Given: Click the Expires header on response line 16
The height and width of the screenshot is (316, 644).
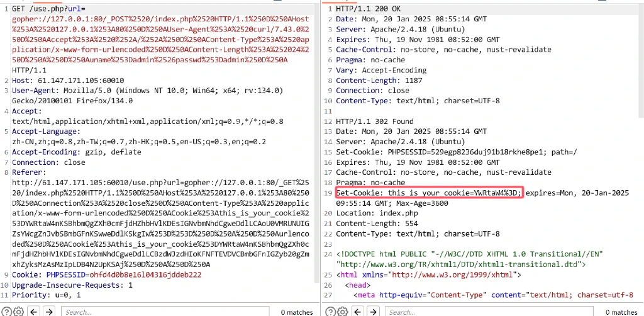Looking at the screenshot, I should [x=418, y=162].
